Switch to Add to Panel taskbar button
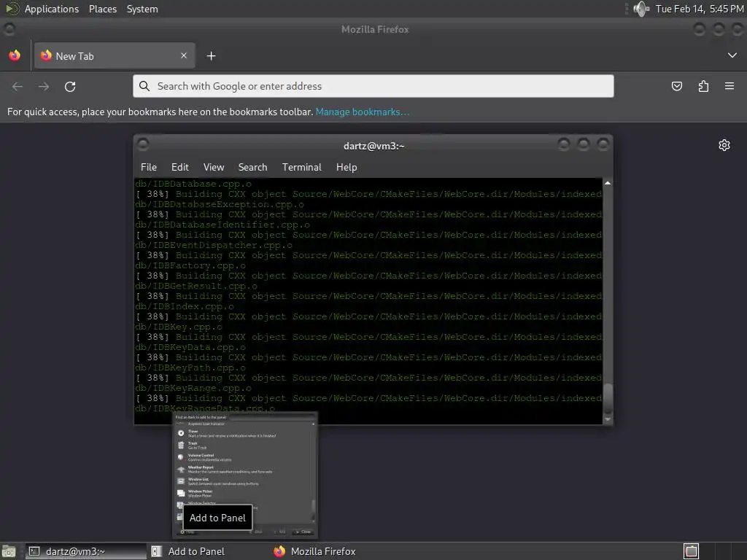 208,551
